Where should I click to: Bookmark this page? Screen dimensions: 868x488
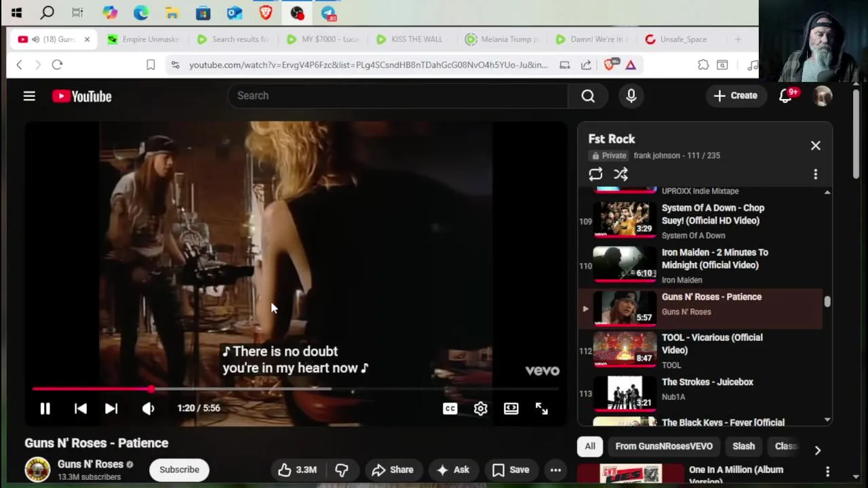(151, 65)
